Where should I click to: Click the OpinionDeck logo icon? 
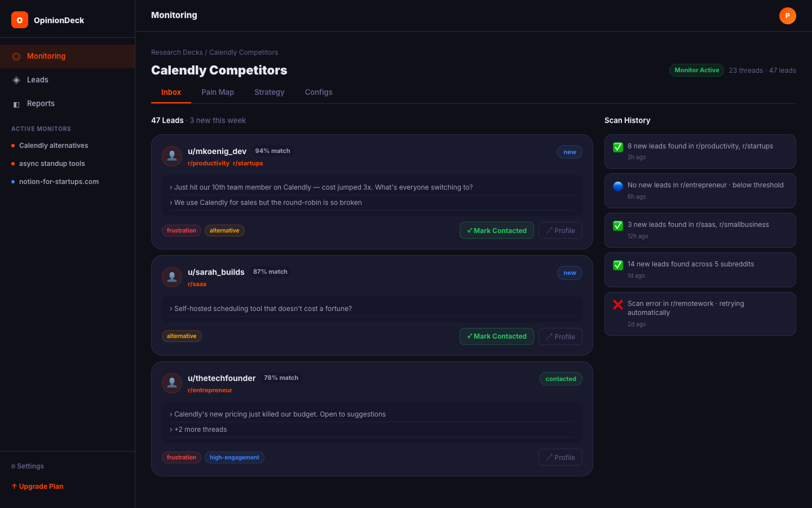(x=20, y=20)
